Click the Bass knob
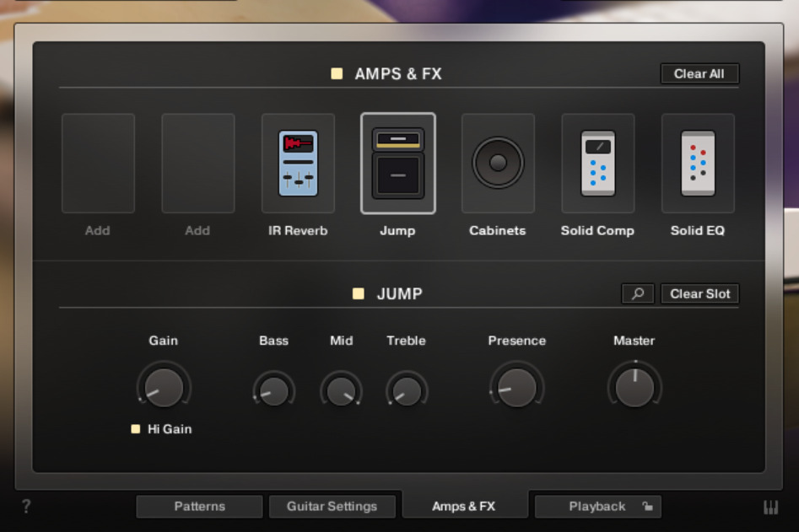Image resolution: width=799 pixels, height=532 pixels. point(274,390)
